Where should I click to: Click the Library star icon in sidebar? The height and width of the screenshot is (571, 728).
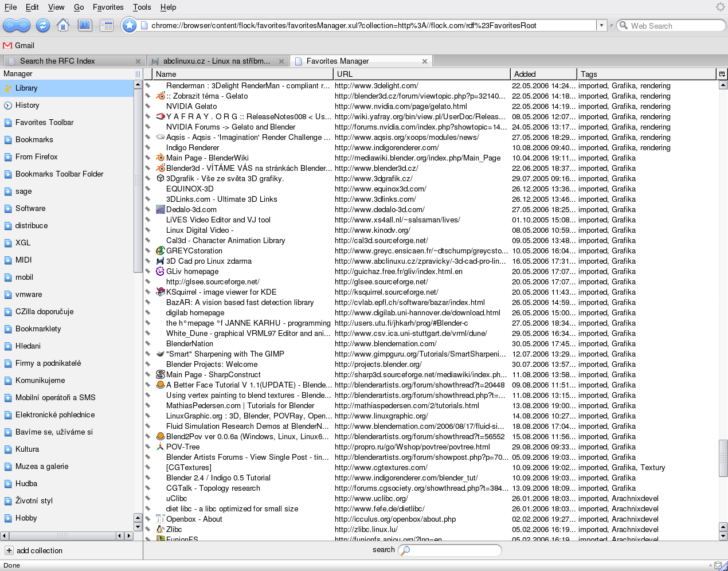click(8, 88)
